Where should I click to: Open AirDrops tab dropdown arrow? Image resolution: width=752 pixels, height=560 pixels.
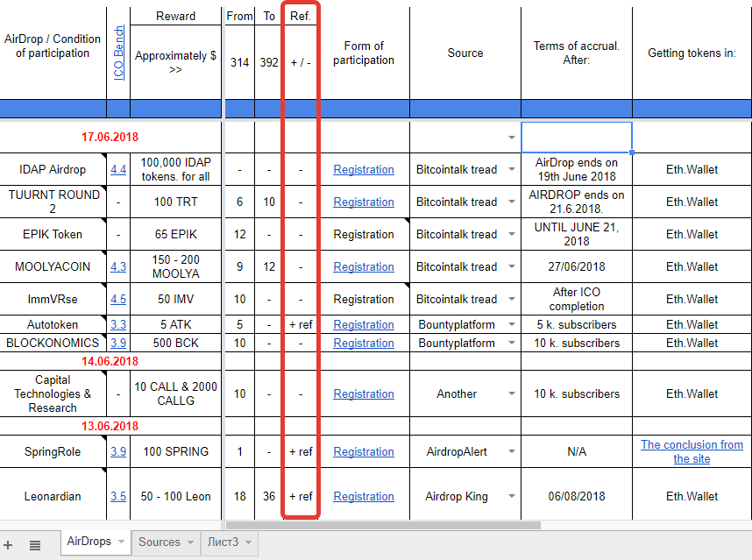(121, 542)
